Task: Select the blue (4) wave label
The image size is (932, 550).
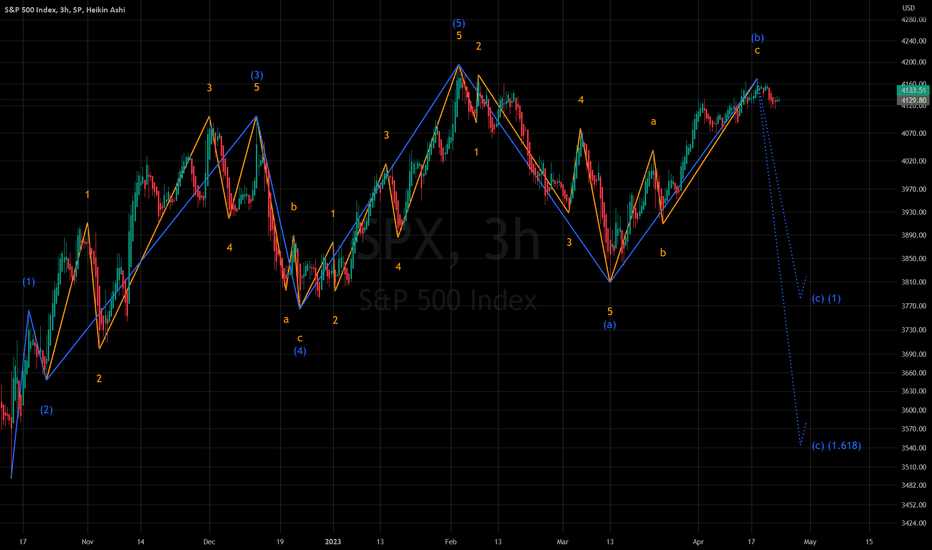Action: coord(300,351)
